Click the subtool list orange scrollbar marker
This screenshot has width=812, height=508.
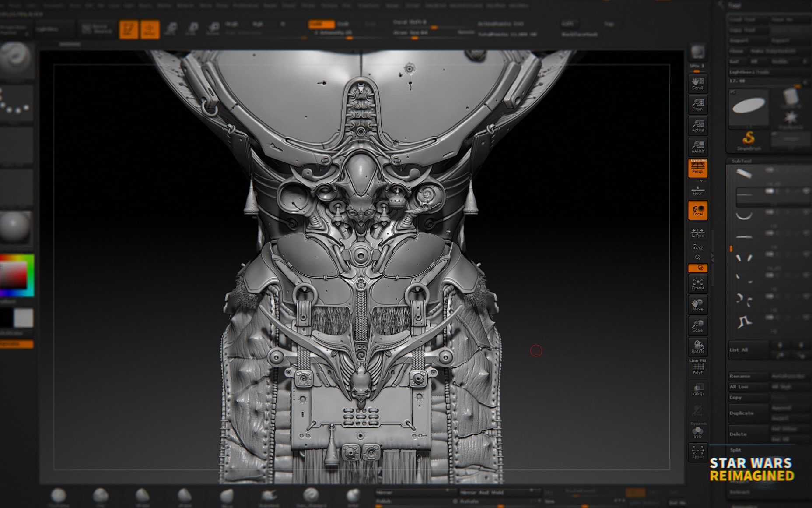pos(731,248)
